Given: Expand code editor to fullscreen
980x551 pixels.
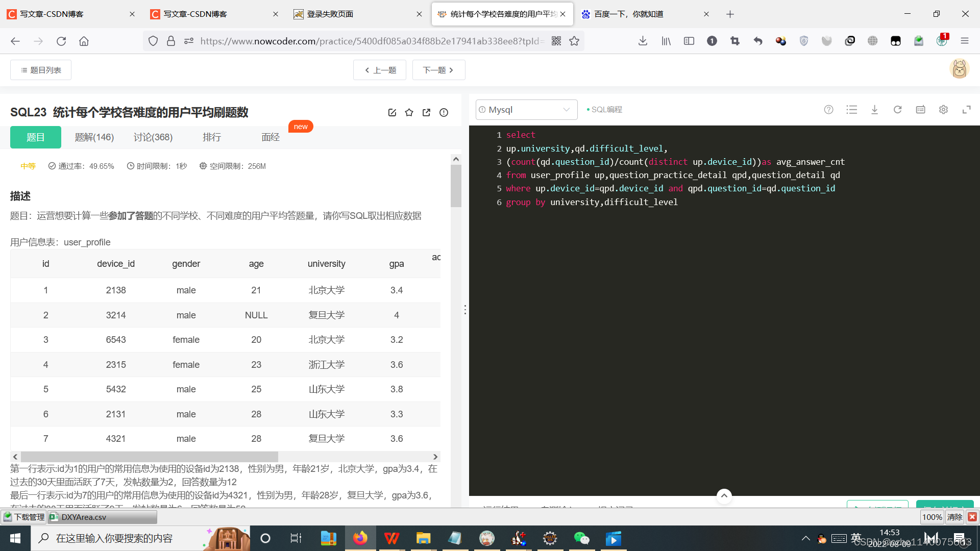Looking at the screenshot, I should click(x=966, y=110).
